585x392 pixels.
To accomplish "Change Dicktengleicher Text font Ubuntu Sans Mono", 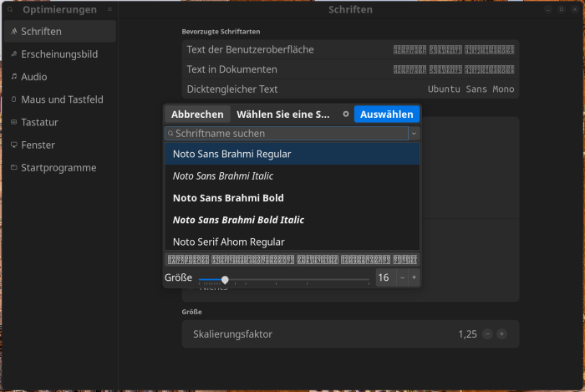I will click(350, 89).
